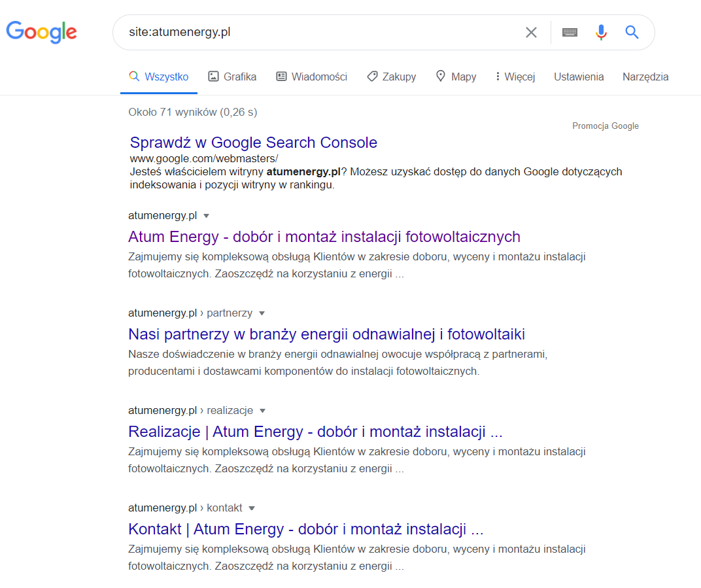Viewport: 701px width, 588px height.
Task: Open the Wiadomości news tab
Action: point(311,77)
